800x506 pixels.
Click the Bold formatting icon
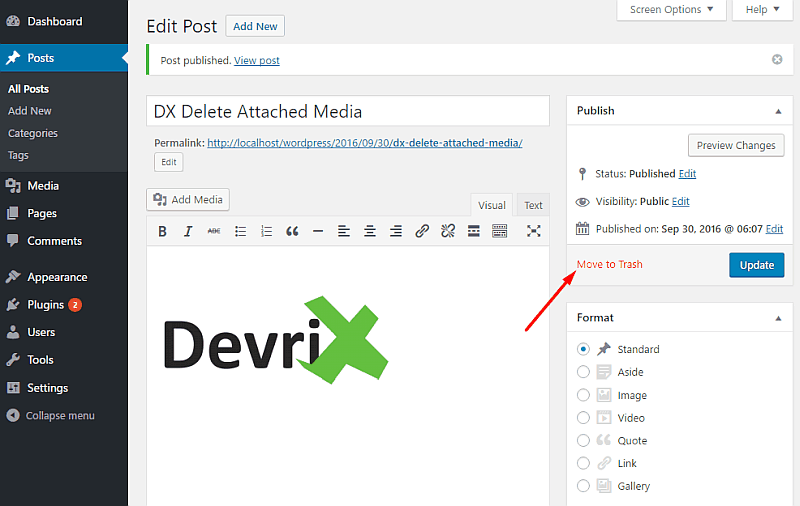[x=162, y=231]
